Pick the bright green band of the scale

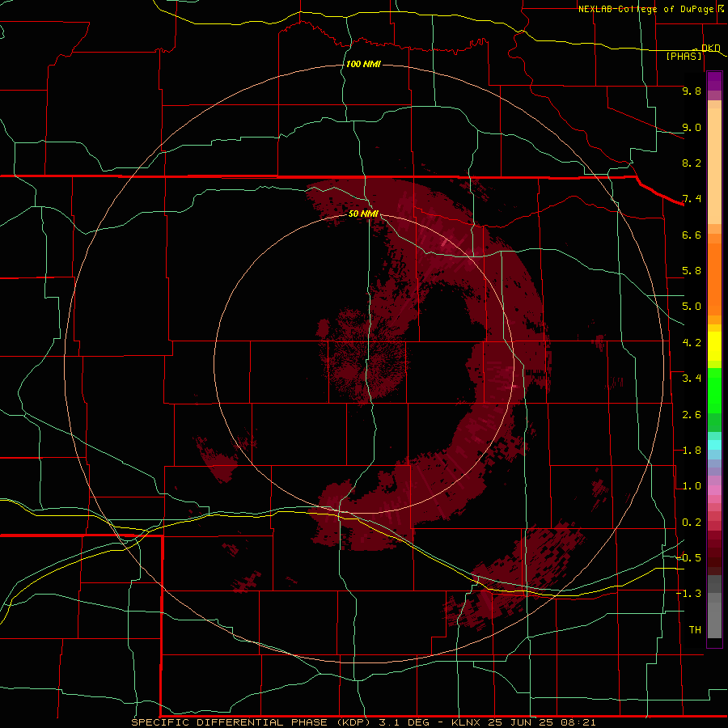[x=714, y=389]
